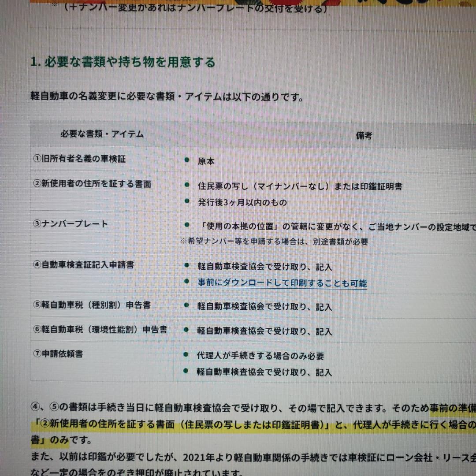Click the heading 1. 必要な書類や持ち物を用意する
Image resolution: width=476 pixels, height=476 pixels.
[123, 62]
